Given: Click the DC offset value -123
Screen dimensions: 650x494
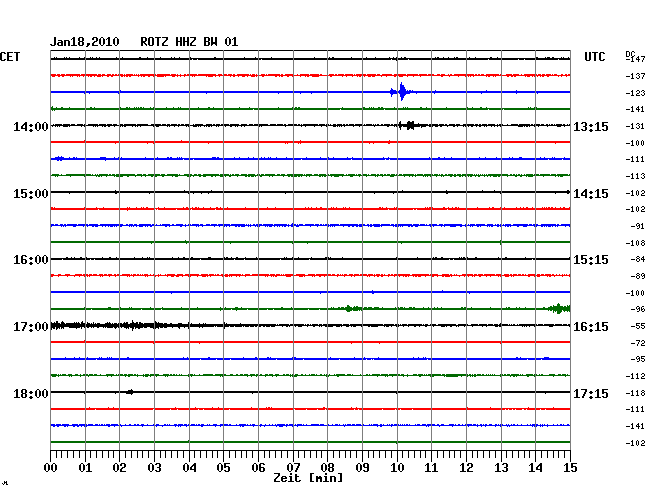Looking at the screenshot, I should 636,93.
